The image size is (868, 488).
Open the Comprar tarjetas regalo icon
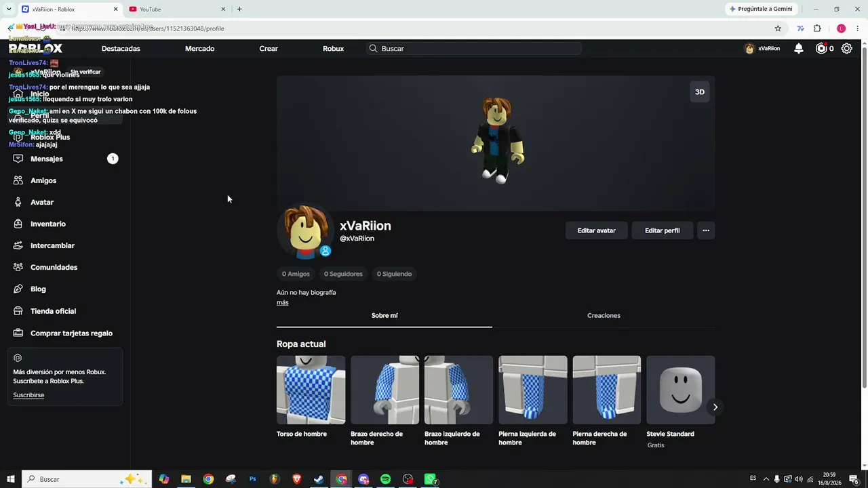click(18, 333)
